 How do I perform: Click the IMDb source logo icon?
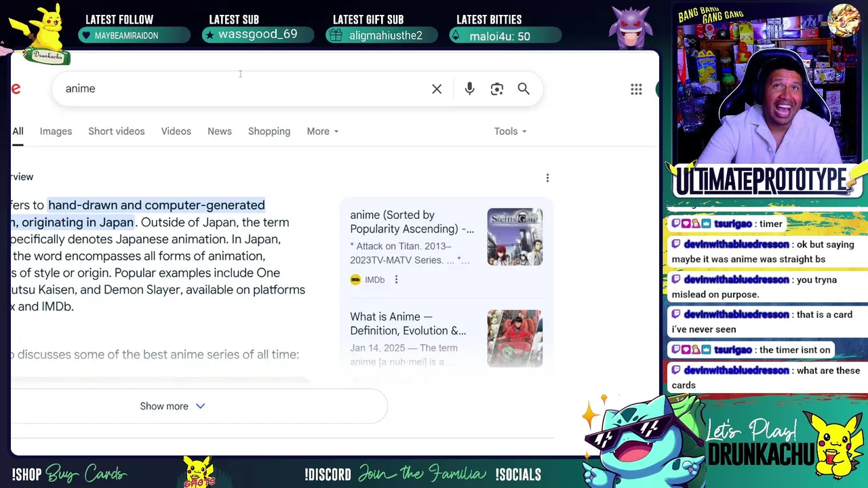point(355,279)
